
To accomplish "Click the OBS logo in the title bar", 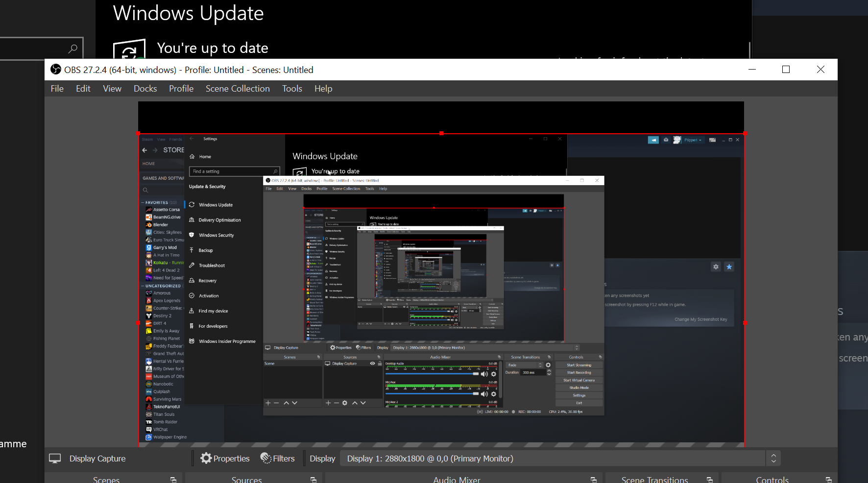I will tap(56, 70).
